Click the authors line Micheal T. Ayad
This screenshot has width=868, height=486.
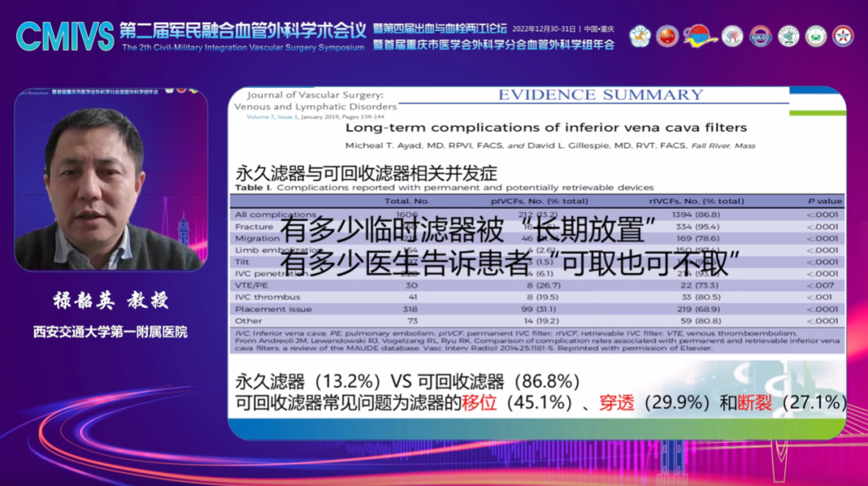(551, 145)
